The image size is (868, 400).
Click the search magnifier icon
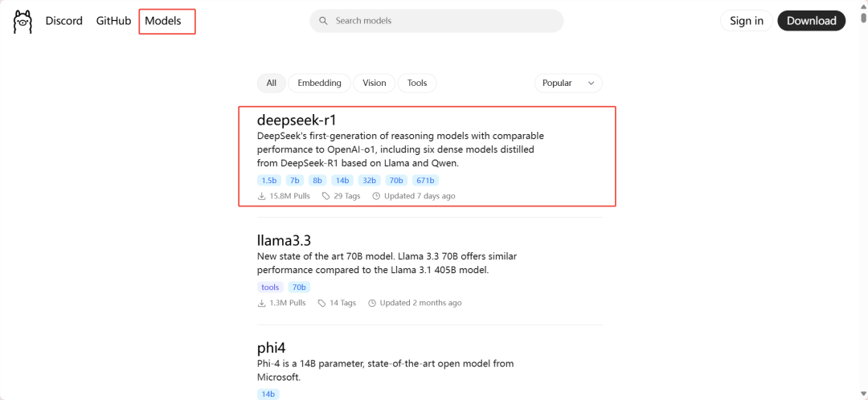[x=323, y=21]
